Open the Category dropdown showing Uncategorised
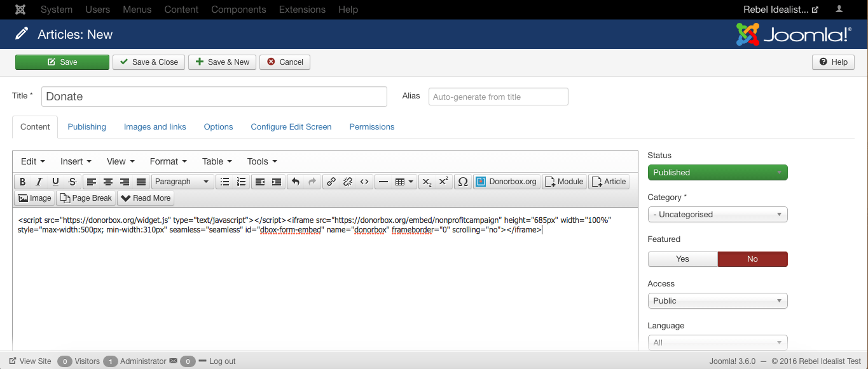 pyautogui.click(x=717, y=214)
